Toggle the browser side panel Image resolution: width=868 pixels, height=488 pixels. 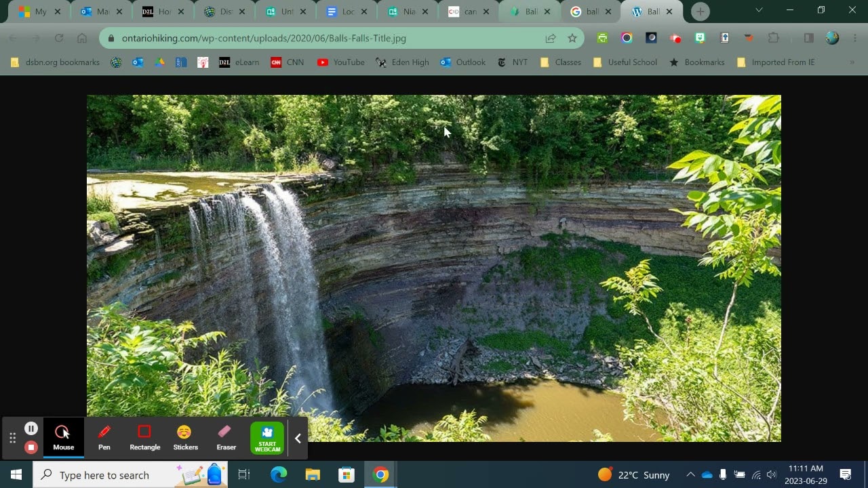[x=809, y=38]
